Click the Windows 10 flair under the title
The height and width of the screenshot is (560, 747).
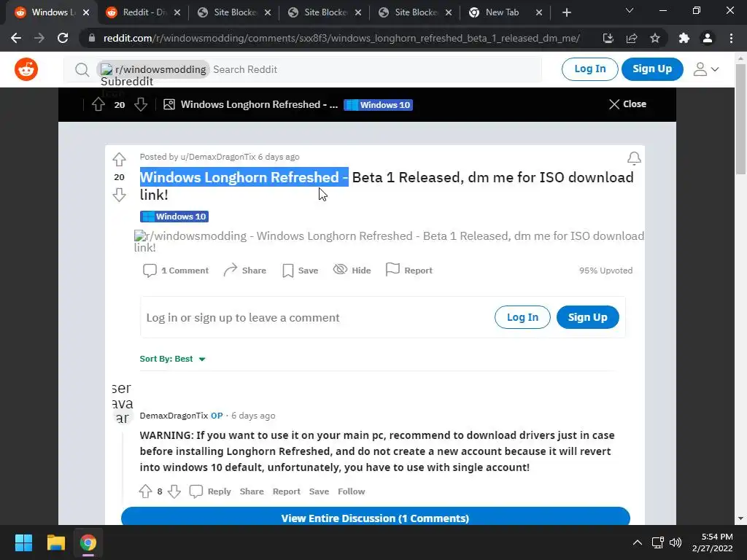[174, 217]
